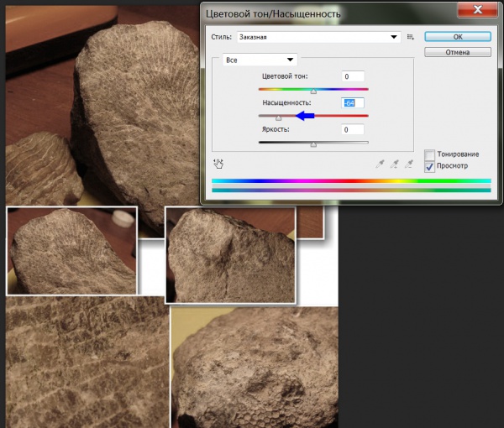Click the upper rainbow color bar
The width and height of the screenshot is (504, 428).
(349, 180)
